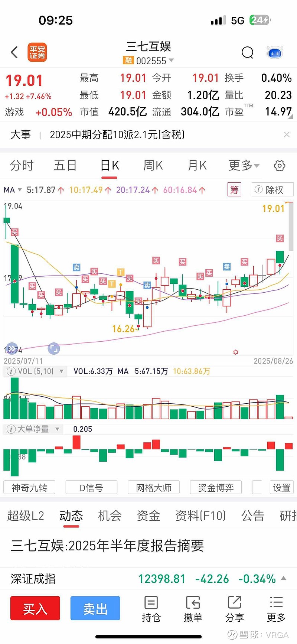Open the indicator 设置 button
297x644 pixels.
click(x=281, y=488)
